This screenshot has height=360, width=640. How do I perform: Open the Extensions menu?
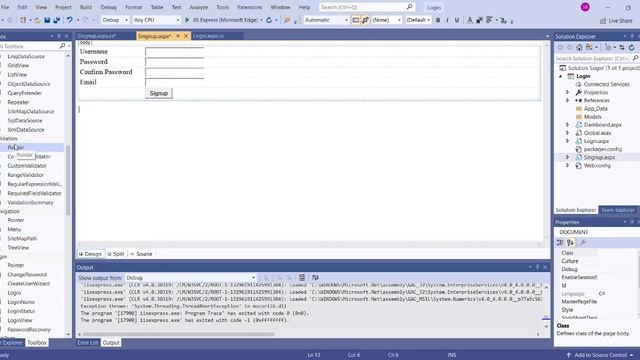click(x=250, y=7)
